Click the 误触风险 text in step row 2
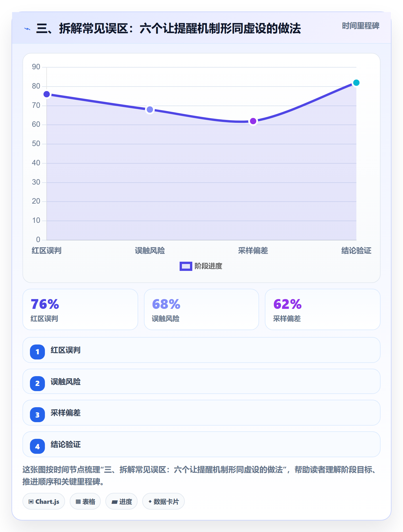The image size is (403, 532). click(66, 382)
